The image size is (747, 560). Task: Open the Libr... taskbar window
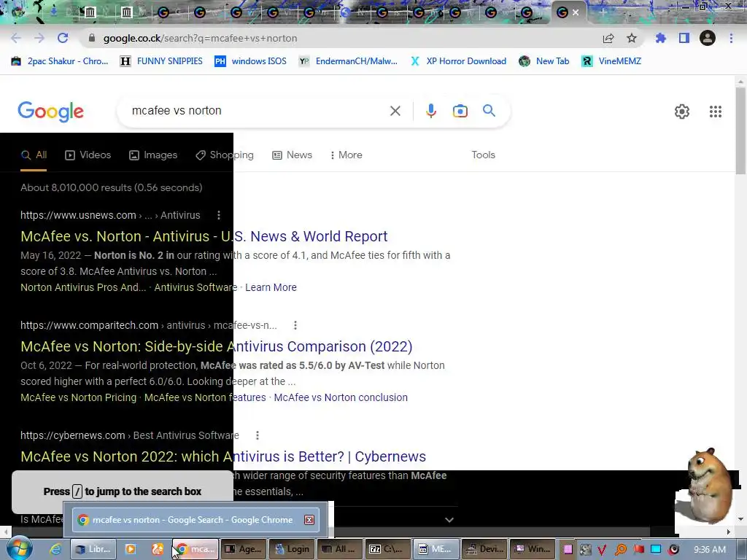[93, 549]
